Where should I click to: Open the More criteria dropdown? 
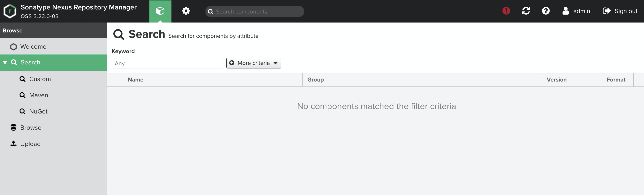254,63
